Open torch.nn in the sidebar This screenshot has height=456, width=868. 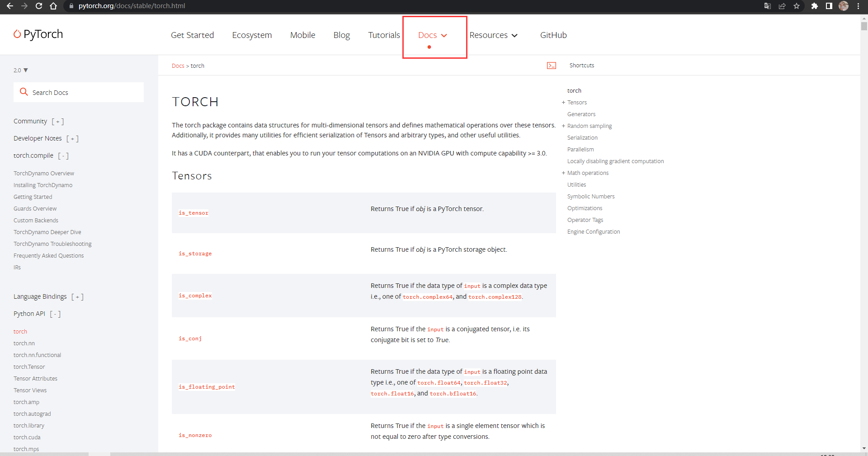click(24, 343)
